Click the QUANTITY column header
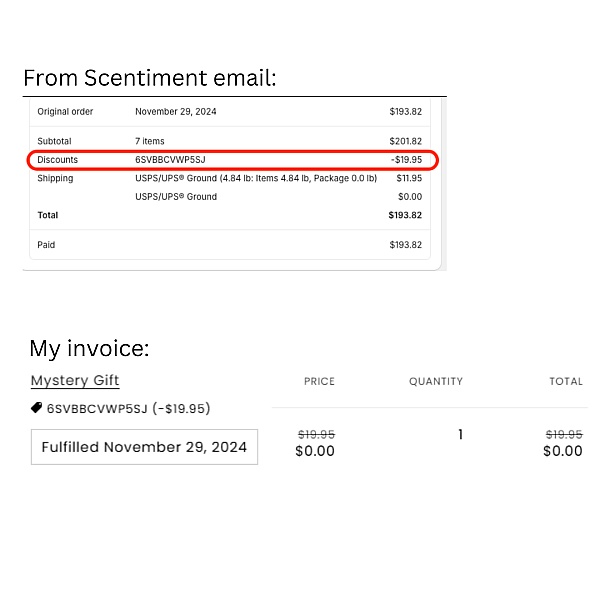Screen dimensions: 600x600 pos(436,382)
